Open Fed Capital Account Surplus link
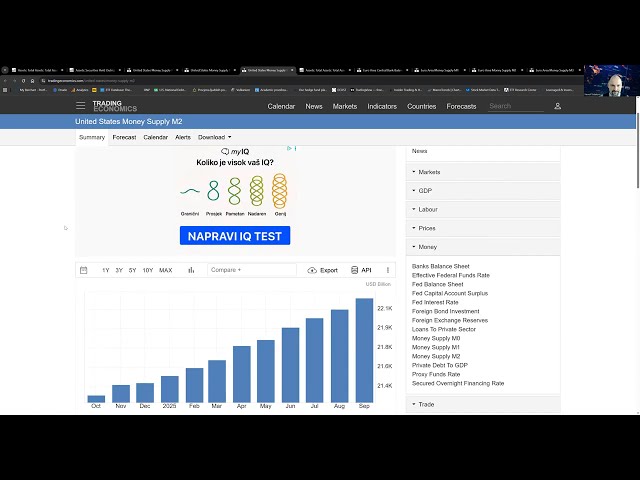This screenshot has width=640, height=480. (450, 293)
